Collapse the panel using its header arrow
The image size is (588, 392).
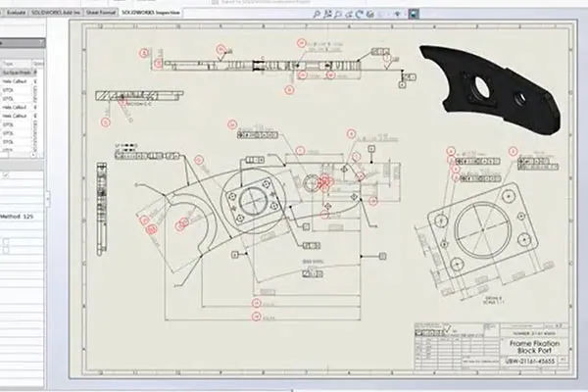pos(40,43)
